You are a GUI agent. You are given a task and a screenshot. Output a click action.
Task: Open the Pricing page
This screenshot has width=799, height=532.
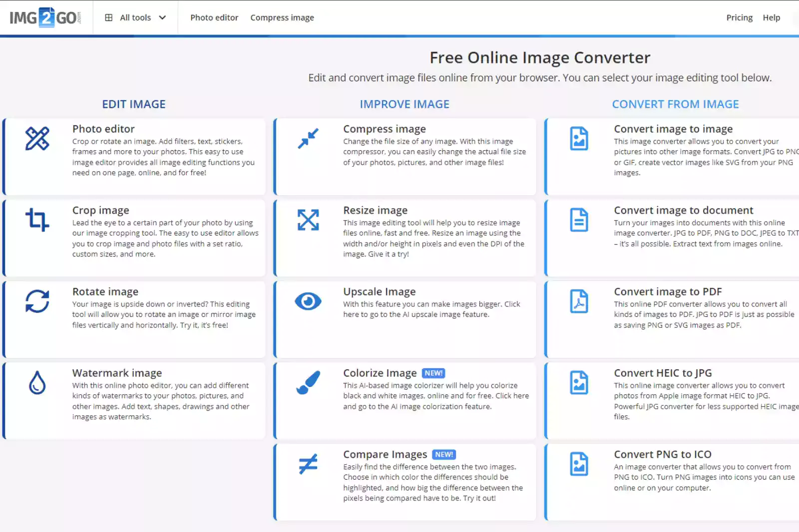pyautogui.click(x=739, y=17)
